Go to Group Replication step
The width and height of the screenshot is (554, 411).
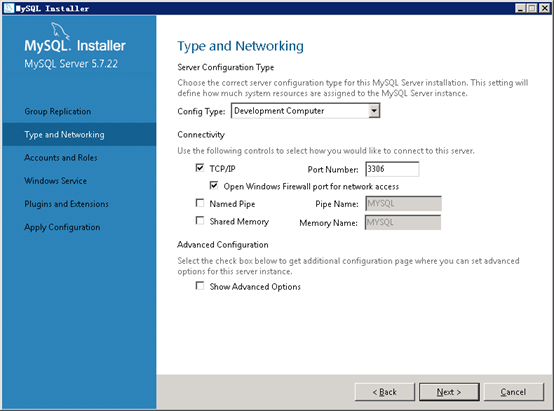click(58, 111)
